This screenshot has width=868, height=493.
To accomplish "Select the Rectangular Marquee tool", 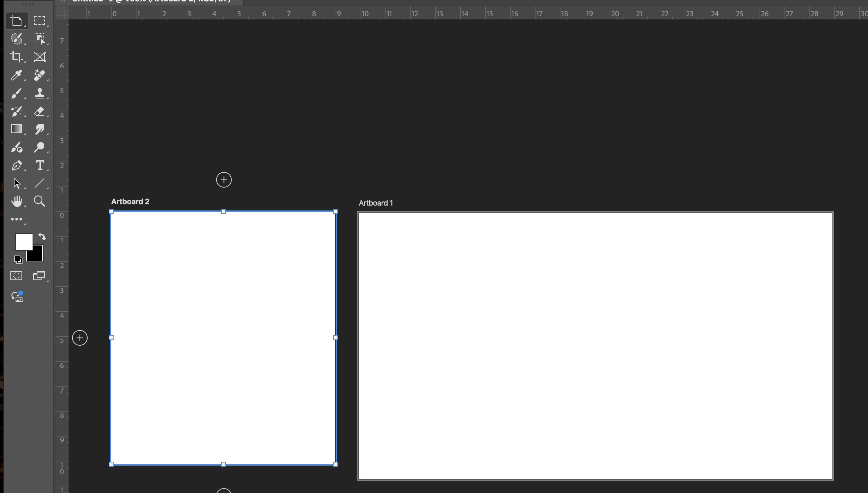I will coord(39,21).
